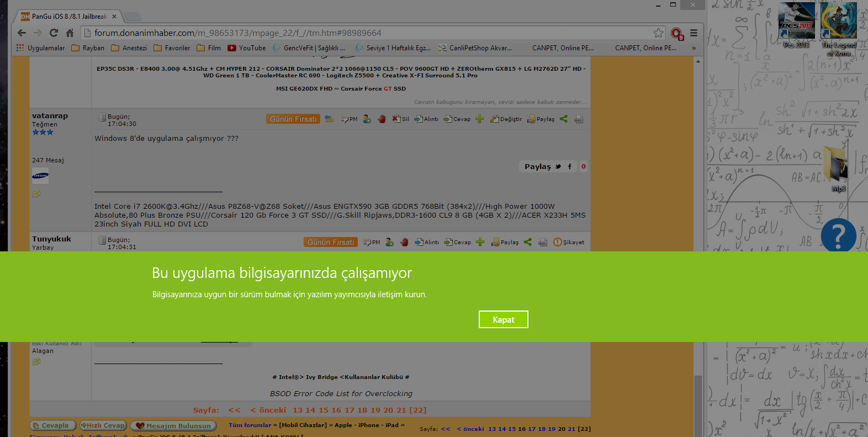Image resolution: width=868 pixels, height=437 pixels.
Task: Click the mail reply icon in vatanrap's post
Action: point(329,119)
